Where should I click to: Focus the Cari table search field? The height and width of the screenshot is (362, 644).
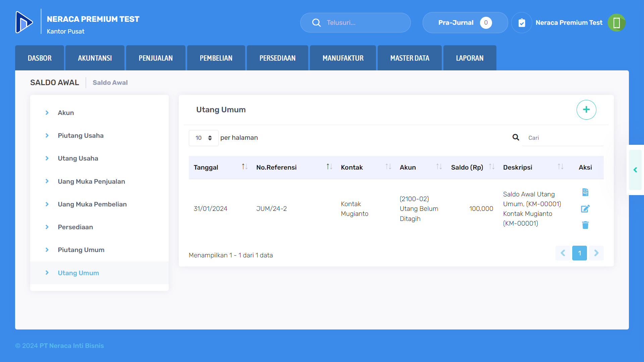[563, 138]
